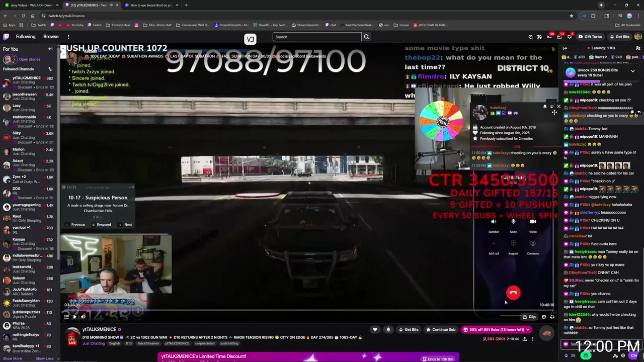Image resolution: width=644 pixels, height=362 pixels.
Task: Open All Bookmarks folder
Action: (628, 25)
